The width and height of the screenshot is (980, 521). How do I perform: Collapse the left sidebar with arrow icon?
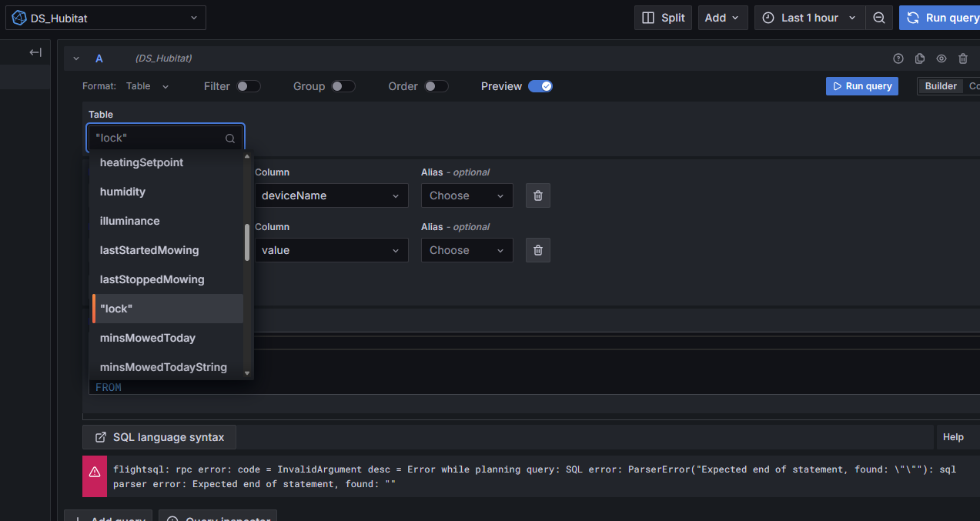click(x=35, y=52)
